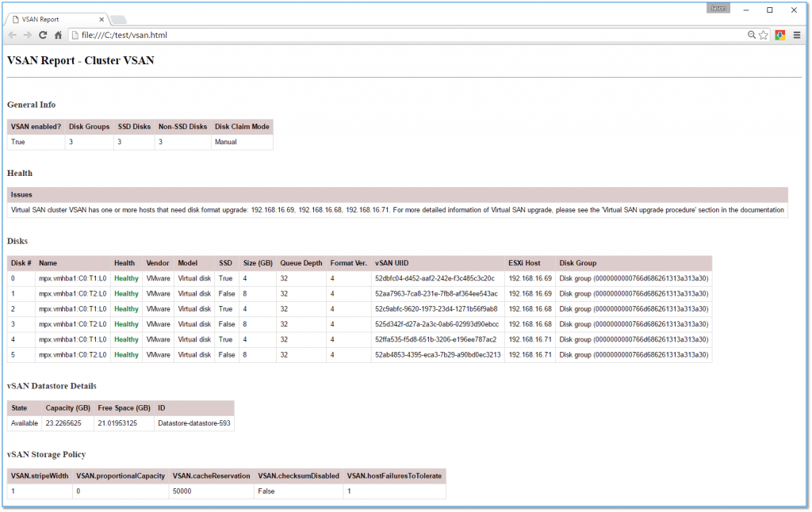Image resolution: width=812 pixels, height=512 pixels.
Task: Click the UUID 52ab4853-4395-eca3-7b29-a90bd0ec3213
Action: (438, 355)
